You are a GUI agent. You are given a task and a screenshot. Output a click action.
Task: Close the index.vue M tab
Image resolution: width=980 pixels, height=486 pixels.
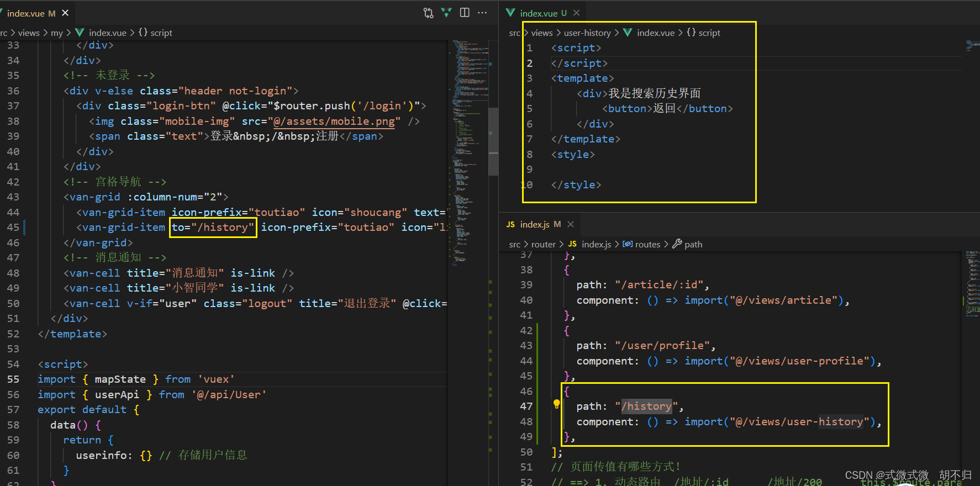point(65,13)
